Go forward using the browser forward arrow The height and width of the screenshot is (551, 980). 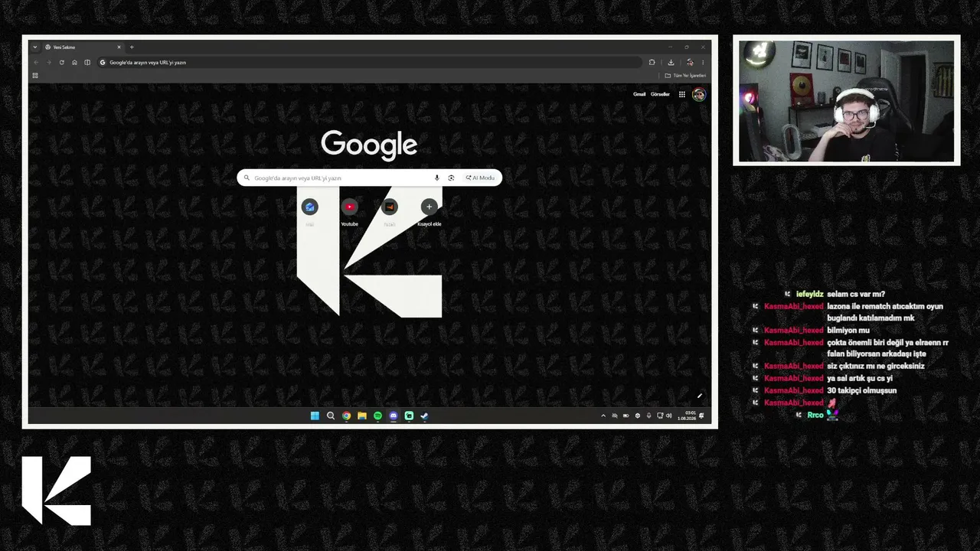[48, 63]
